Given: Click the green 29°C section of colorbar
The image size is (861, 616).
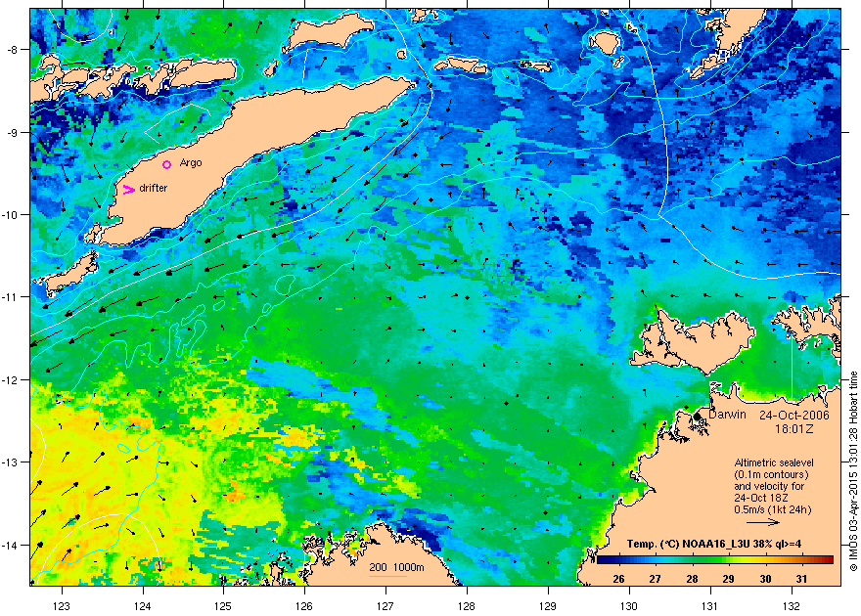Looking at the screenshot, I should tap(729, 560).
